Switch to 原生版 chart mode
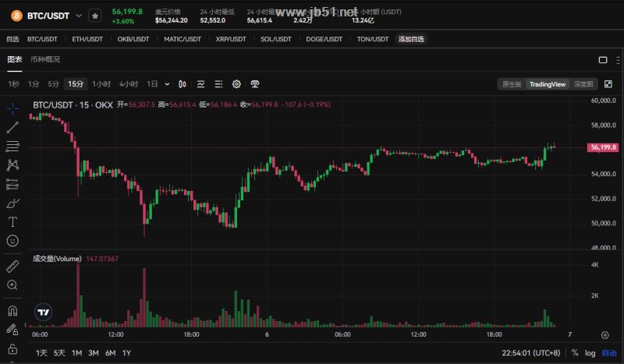 pyautogui.click(x=512, y=84)
